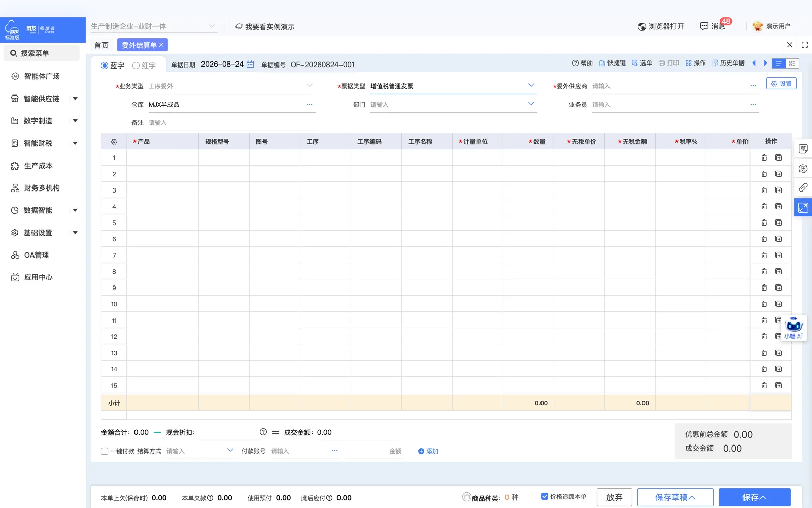The image size is (812, 508).
Task: Copy row 3 using its duplicate icon
Action: (779, 190)
